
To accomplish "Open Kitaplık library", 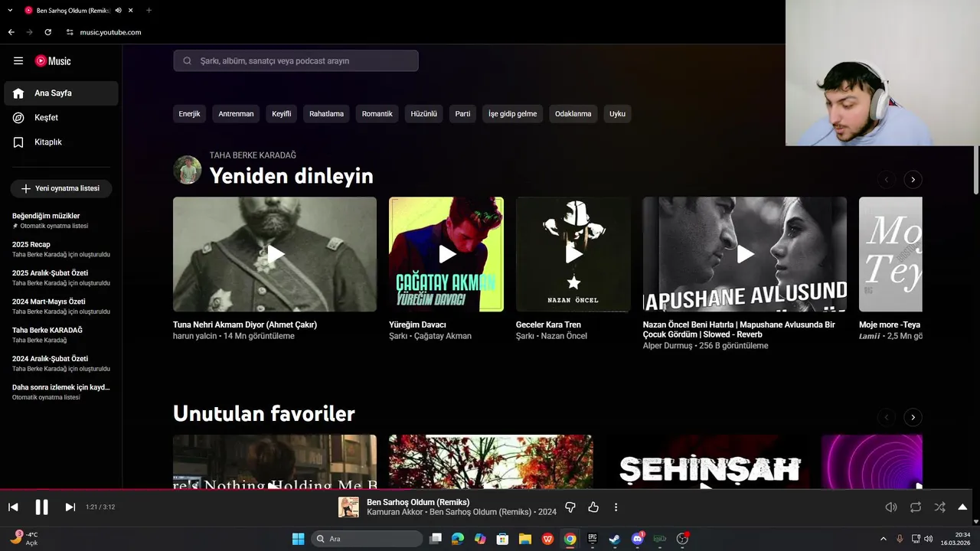I will tap(61, 142).
